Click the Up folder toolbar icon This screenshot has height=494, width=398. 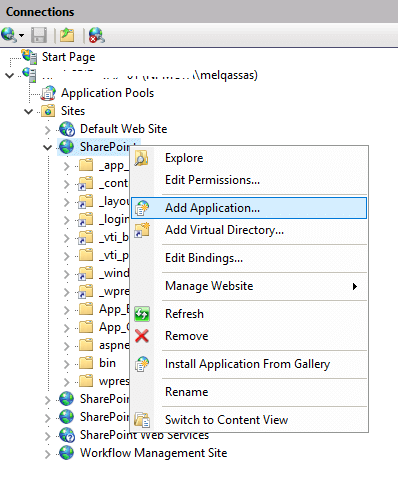pos(67,35)
